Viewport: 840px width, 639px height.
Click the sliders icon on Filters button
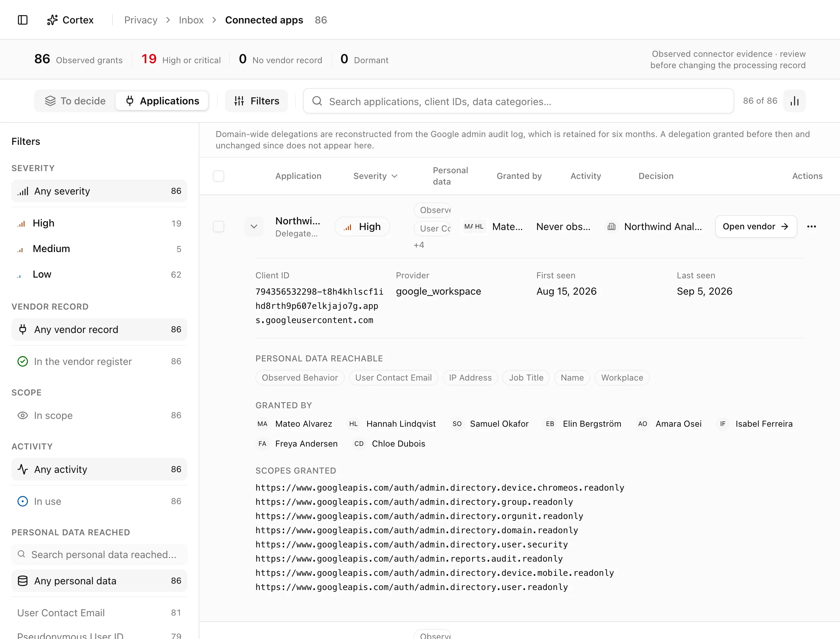(239, 101)
